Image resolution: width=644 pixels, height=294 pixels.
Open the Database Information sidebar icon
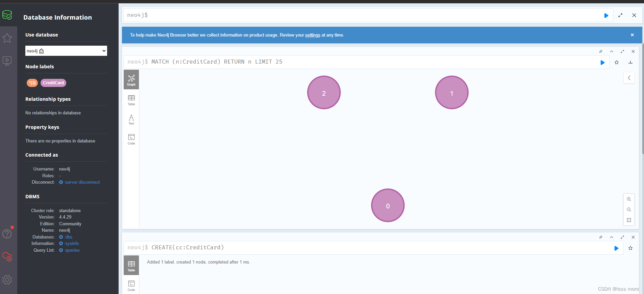[7, 15]
